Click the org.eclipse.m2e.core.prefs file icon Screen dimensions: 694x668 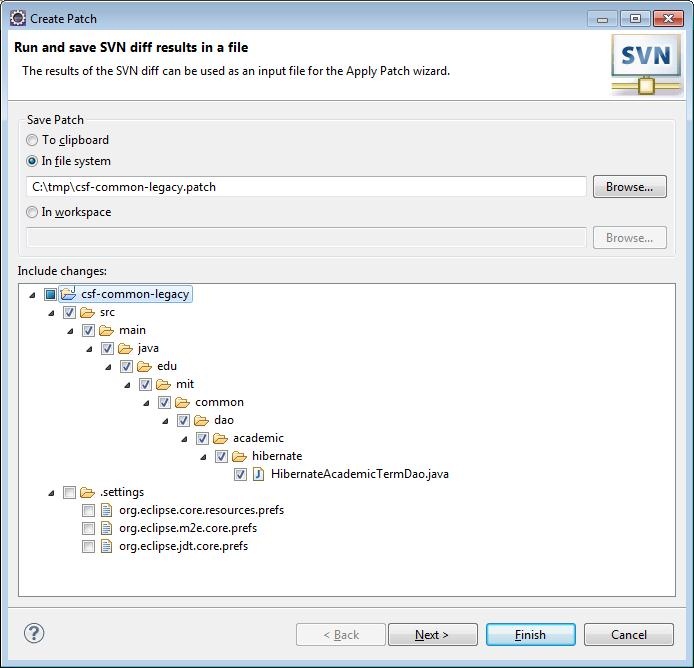pos(106,528)
